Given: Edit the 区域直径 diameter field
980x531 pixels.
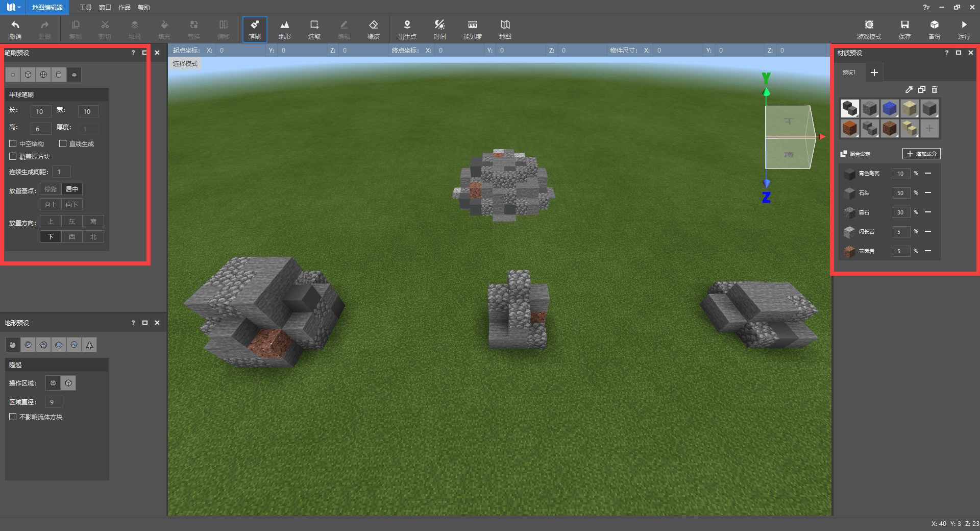Looking at the screenshot, I should (x=54, y=402).
